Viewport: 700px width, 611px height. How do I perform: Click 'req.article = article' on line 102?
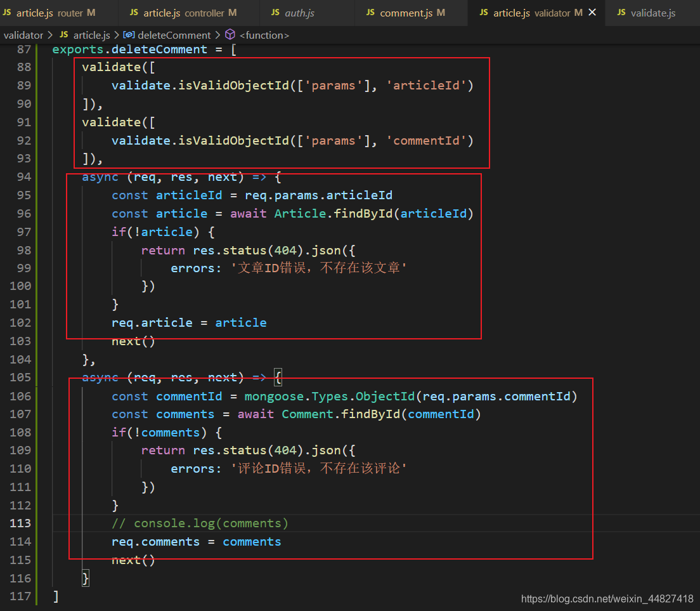(x=189, y=322)
